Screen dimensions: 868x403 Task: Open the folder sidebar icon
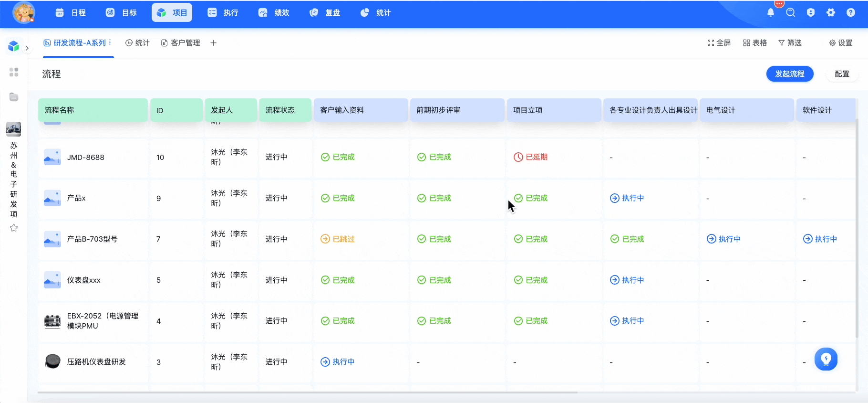[x=14, y=97]
